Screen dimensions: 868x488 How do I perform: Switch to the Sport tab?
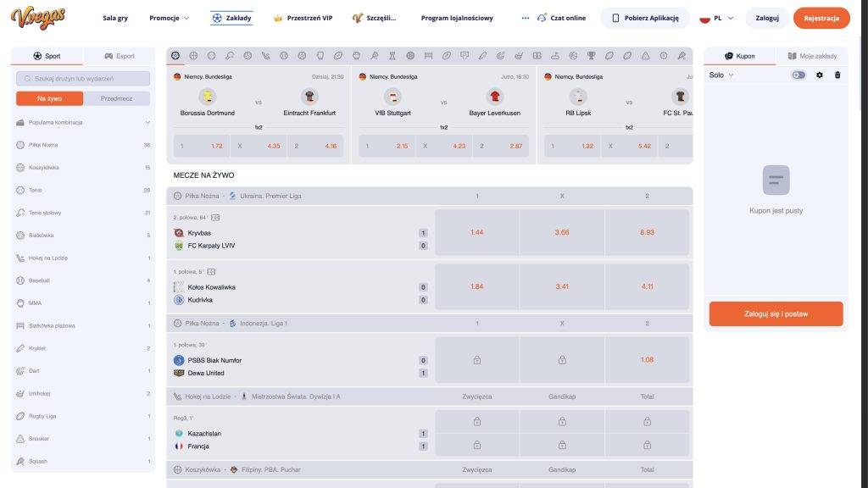click(x=47, y=56)
